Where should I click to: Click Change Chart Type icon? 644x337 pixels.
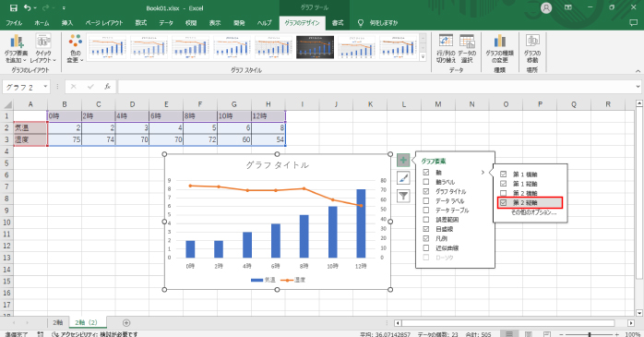pos(499,48)
